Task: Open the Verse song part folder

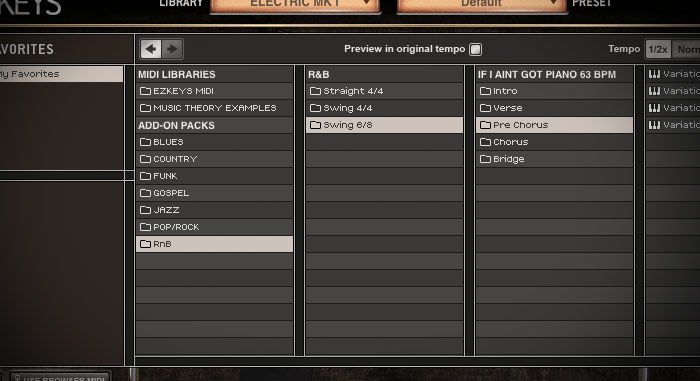Action: click(x=554, y=108)
